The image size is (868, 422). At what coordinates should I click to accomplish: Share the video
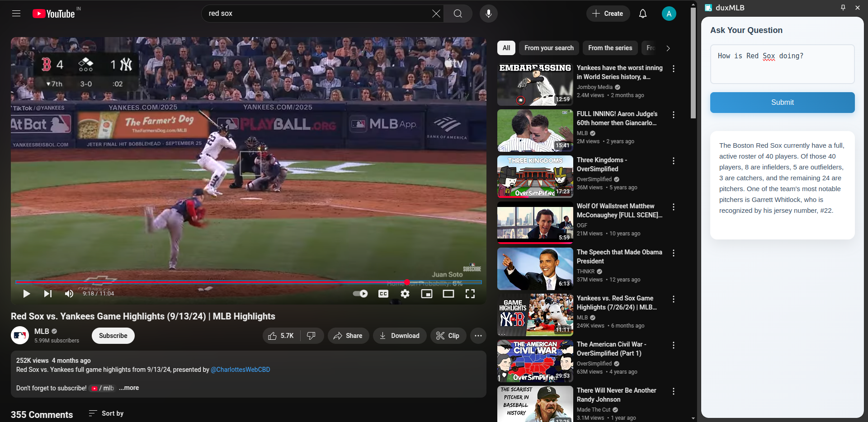pyautogui.click(x=348, y=336)
